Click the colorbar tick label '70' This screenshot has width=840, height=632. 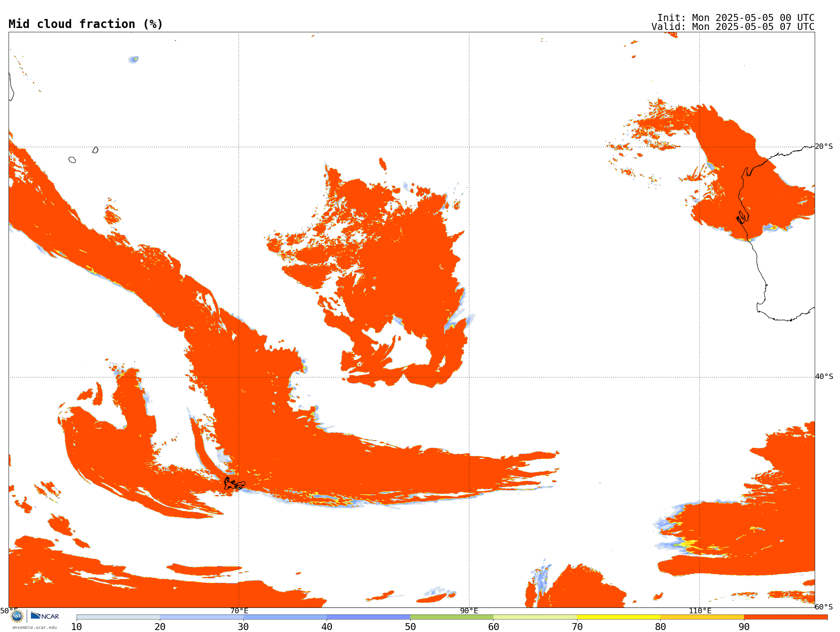coord(577,627)
